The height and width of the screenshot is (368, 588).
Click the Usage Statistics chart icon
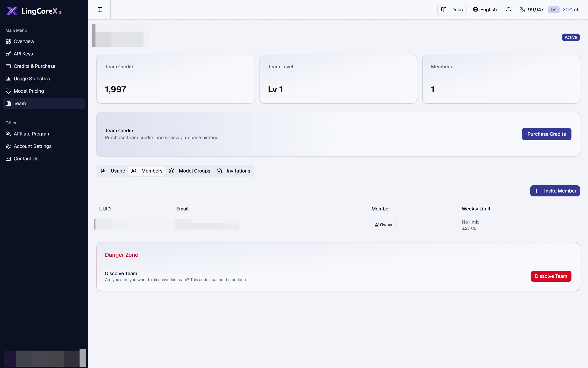8,79
